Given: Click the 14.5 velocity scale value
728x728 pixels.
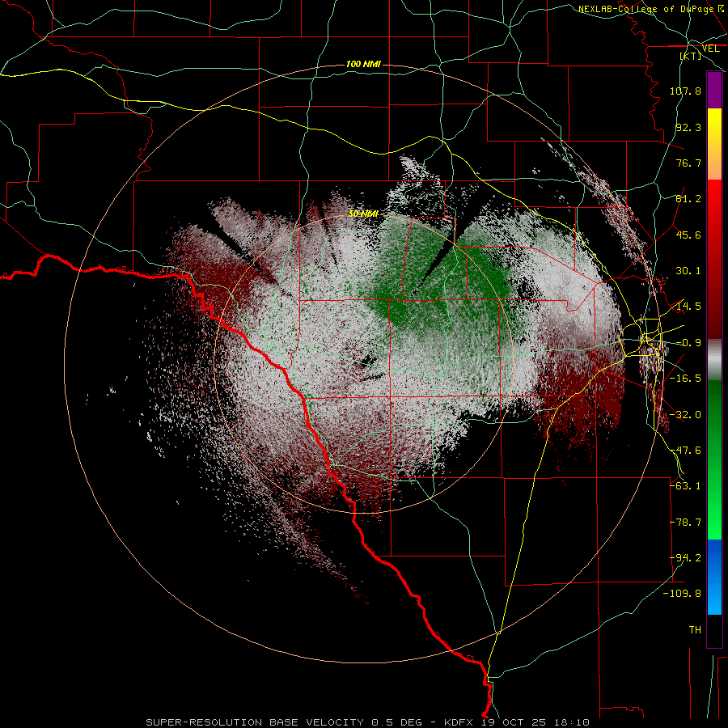Looking at the screenshot, I should [688, 307].
